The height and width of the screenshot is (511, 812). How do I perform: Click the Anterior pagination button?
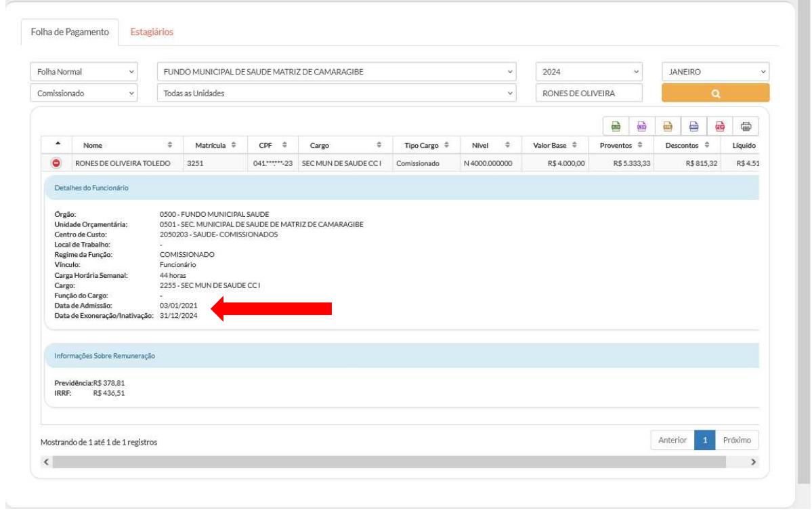point(673,440)
